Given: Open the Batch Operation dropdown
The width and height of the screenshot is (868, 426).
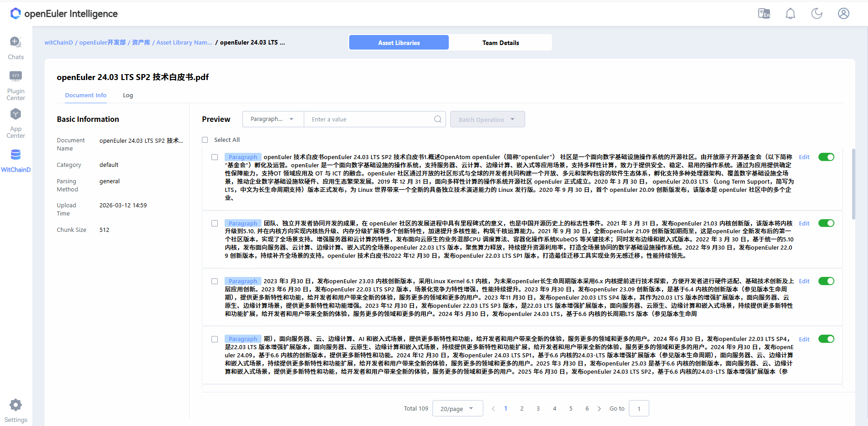Looking at the screenshot, I should pos(487,119).
